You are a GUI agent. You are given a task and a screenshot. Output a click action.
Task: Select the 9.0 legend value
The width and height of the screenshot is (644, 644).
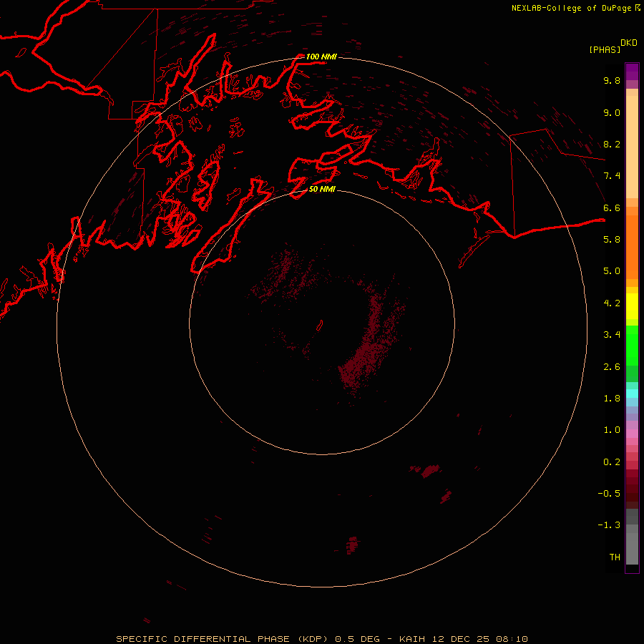[x=612, y=112]
